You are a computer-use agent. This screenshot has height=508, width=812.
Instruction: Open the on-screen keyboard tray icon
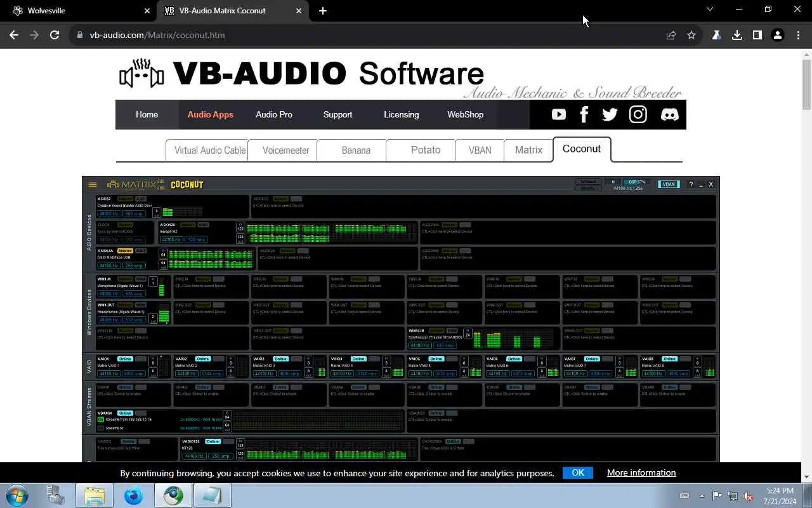684,496
